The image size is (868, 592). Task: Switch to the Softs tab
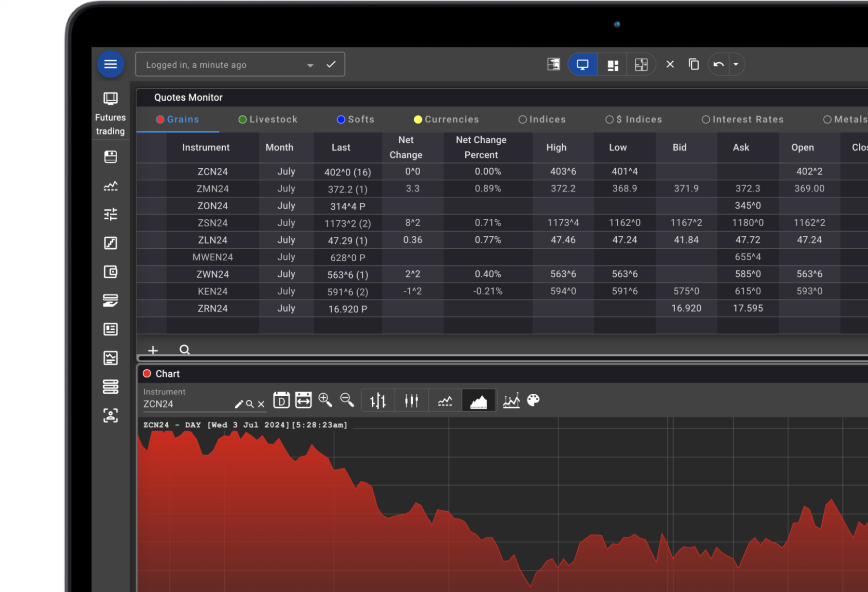point(356,120)
